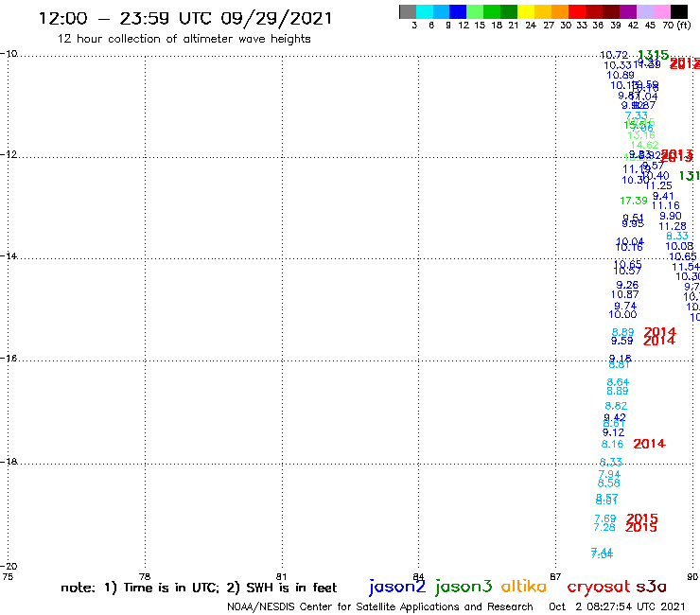
Task: Click the gray swatch in the color legend
Action: point(408,11)
